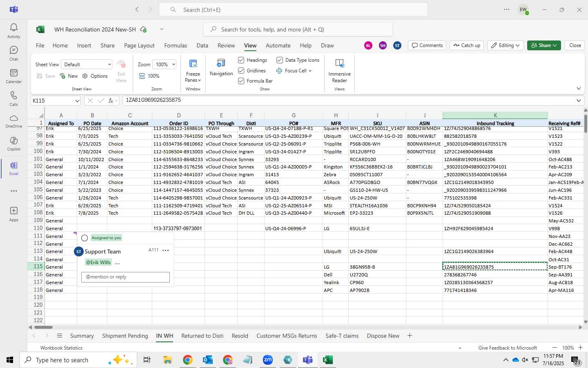Click in the mention or reply box
Screen dimensions: 588x368
click(125, 277)
